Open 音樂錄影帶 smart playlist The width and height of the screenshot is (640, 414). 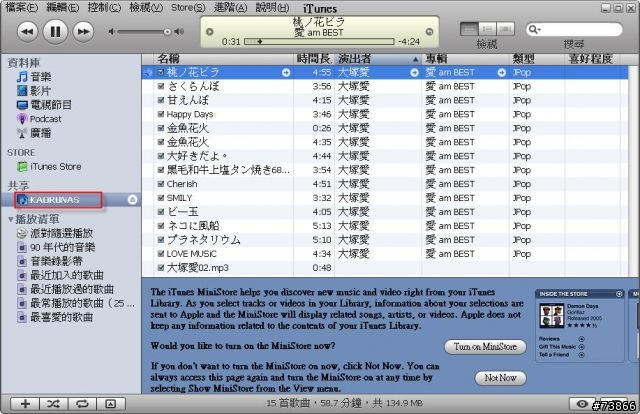coord(50,261)
